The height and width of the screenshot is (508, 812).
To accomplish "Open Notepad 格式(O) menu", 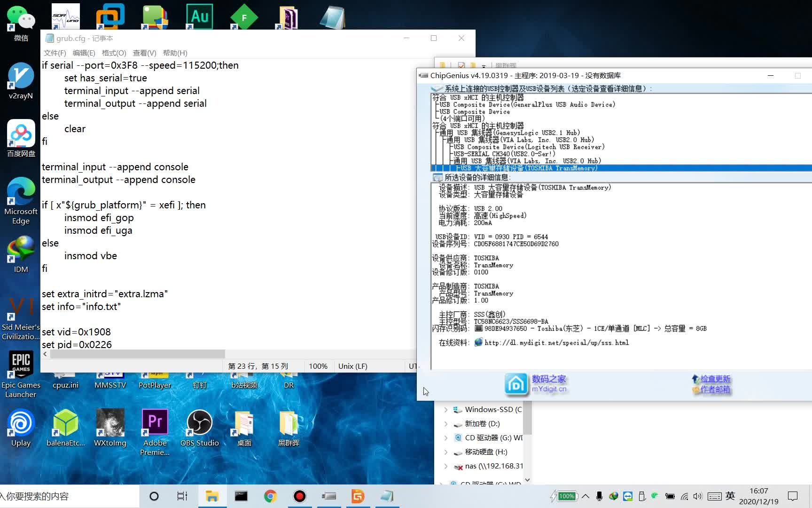I will coord(114,53).
